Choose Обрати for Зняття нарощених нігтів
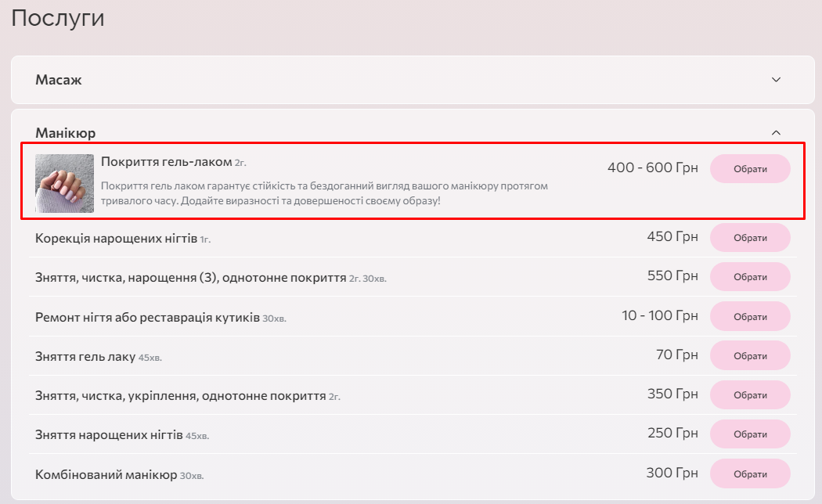 (x=749, y=434)
